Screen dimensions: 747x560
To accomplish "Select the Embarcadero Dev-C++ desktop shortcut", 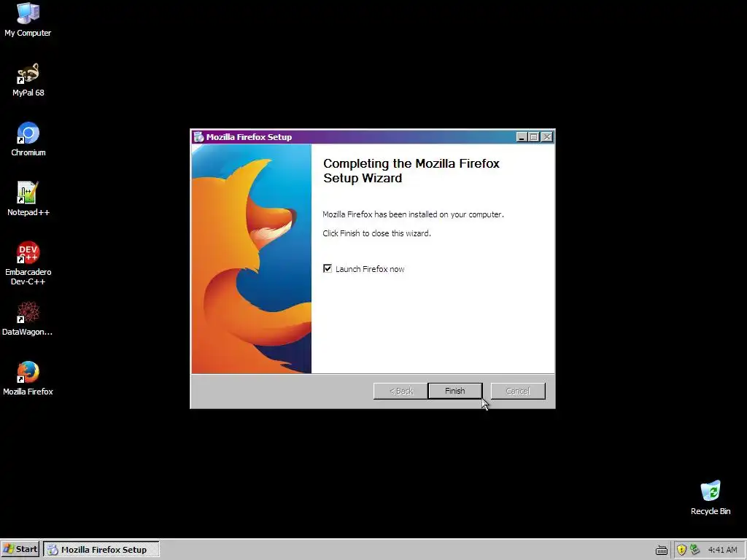I will point(28,263).
